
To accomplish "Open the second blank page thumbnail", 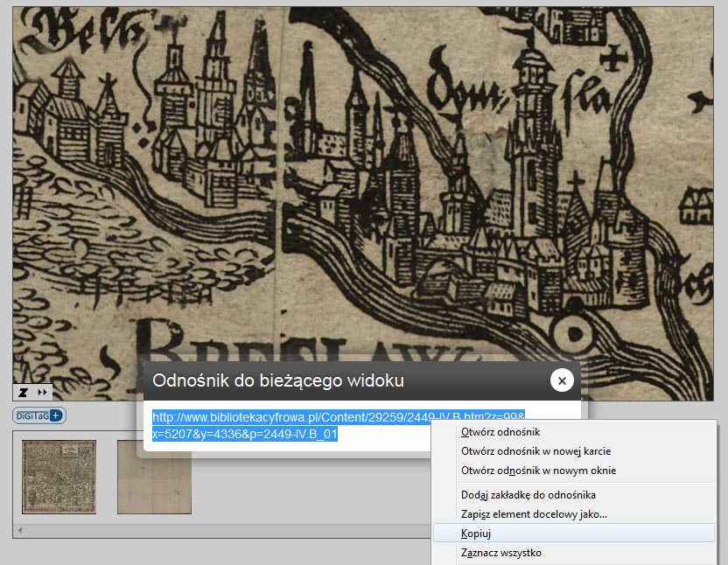I will (154, 477).
